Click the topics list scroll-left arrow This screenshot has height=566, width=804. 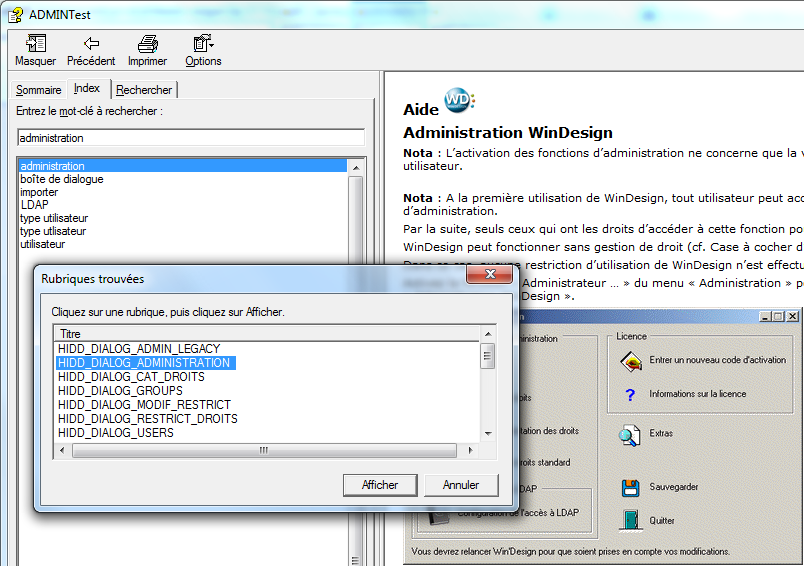pyautogui.click(x=62, y=451)
